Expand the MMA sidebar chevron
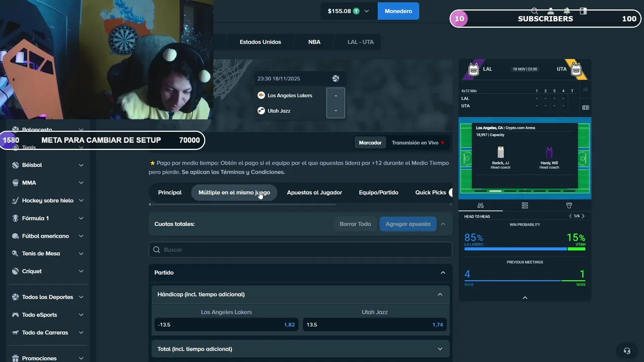 point(81,183)
